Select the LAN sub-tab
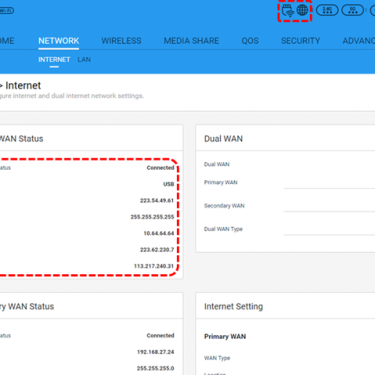 click(84, 60)
